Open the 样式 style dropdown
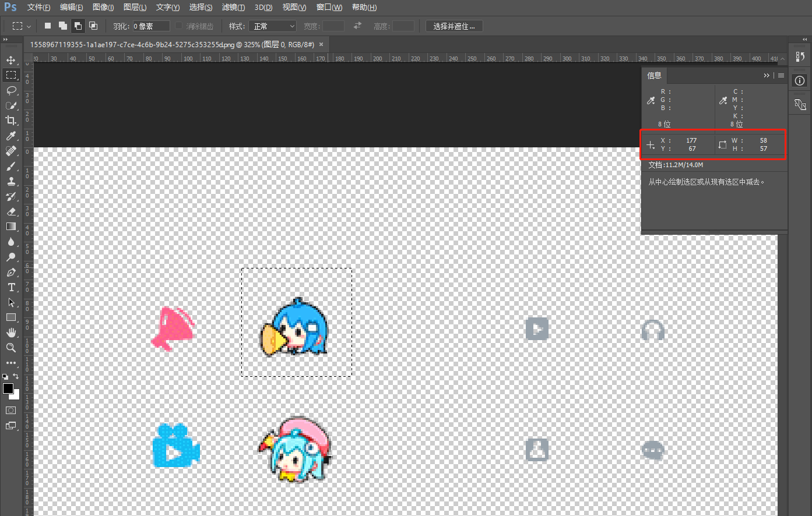Image resolution: width=812 pixels, height=516 pixels. [273, 26]
